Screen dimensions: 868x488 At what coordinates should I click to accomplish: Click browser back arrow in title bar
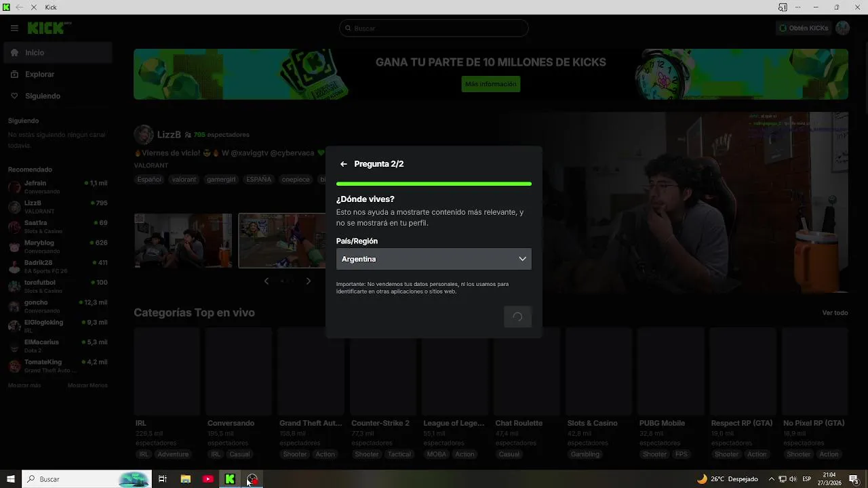coord(19,7)
